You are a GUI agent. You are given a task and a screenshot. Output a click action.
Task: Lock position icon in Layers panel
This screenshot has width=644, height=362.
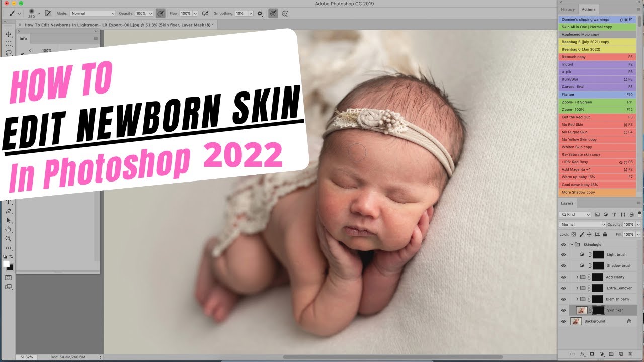pos(589,234)
